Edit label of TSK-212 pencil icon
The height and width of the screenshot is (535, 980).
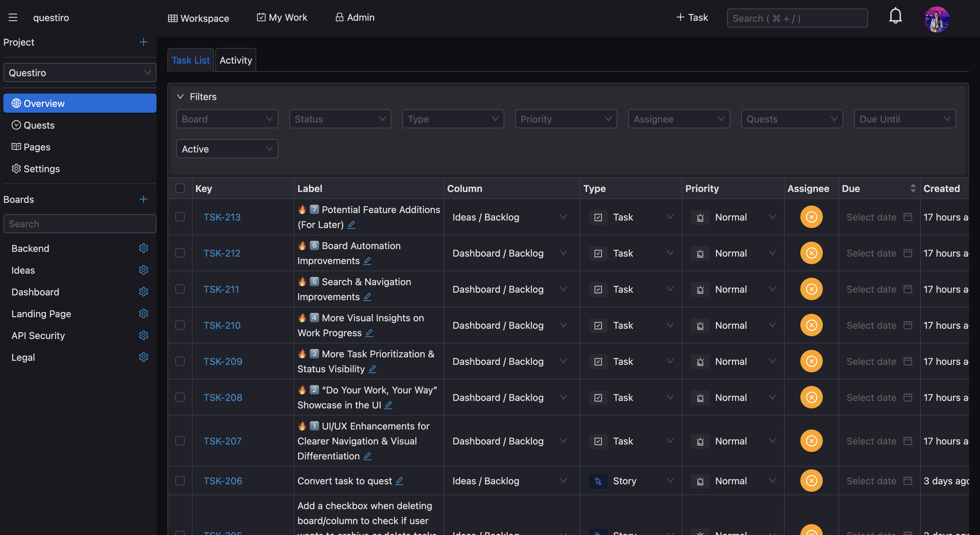[367, 261]
